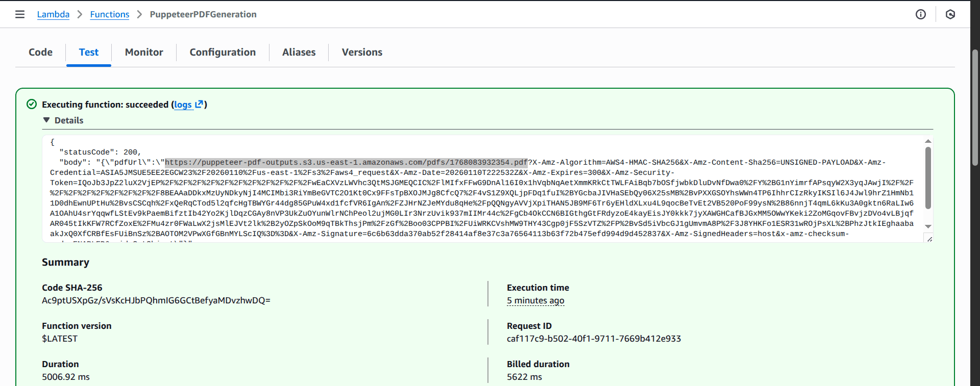Go to the Functions breadcrumb link

pos(110,14)
